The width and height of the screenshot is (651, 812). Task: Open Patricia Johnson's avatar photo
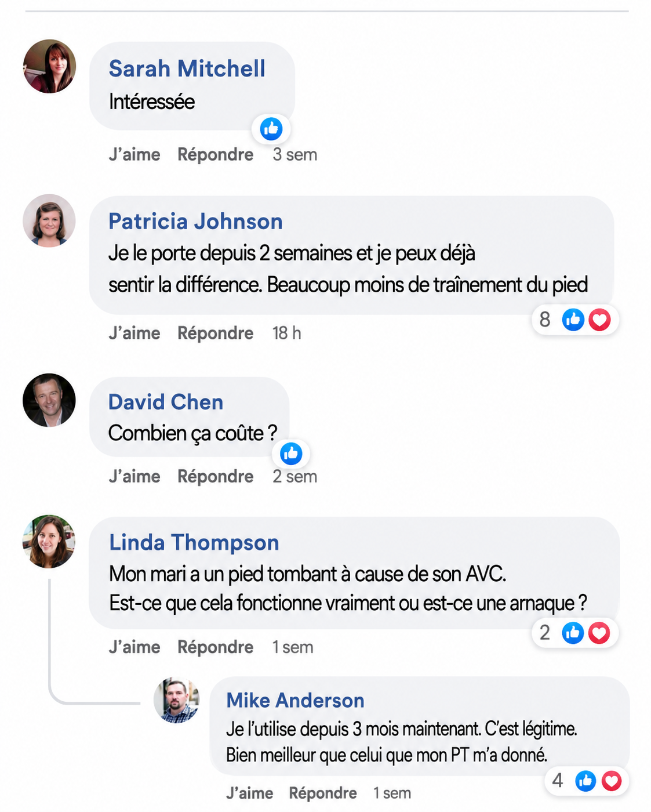pyautogui.click(x=49, y=220)
